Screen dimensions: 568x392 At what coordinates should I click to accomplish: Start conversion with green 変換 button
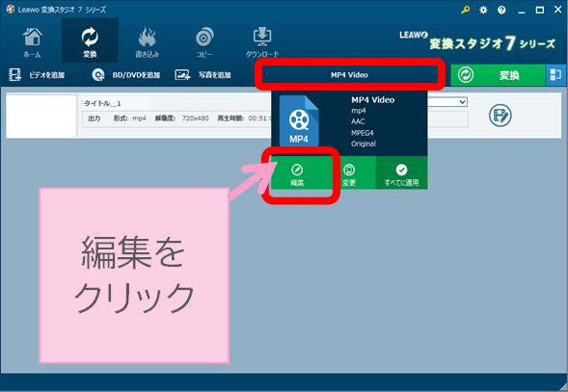coord(498,75)
